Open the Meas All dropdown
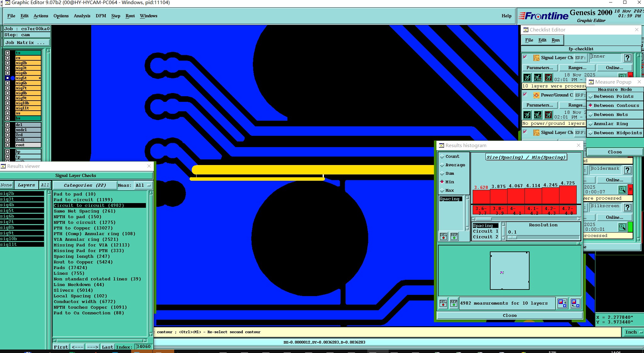644x353 pixels. 143,185
